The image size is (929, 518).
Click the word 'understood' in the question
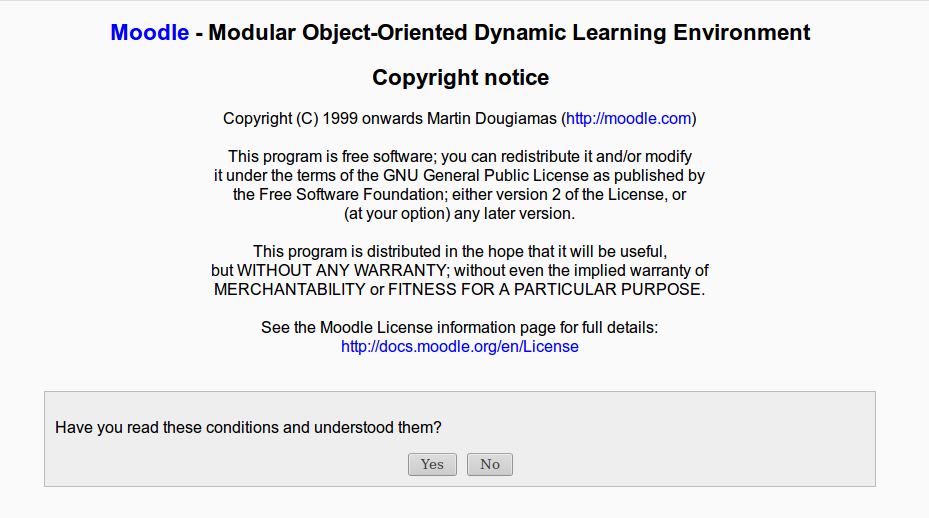tap(354, 427)
